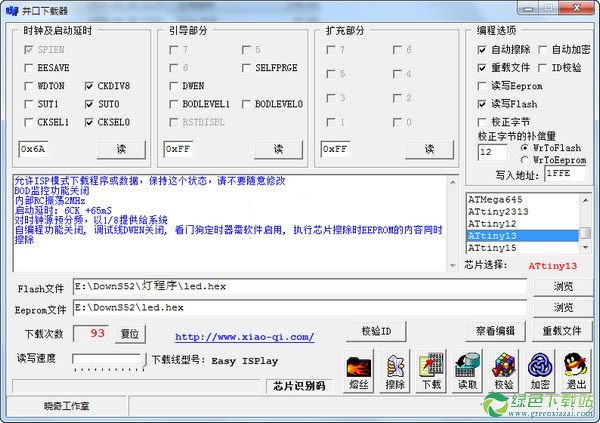This screenshot has height=423, width=600.
Task: Enable the 读写Eeprom checkbox
Action: pos(483,85)
